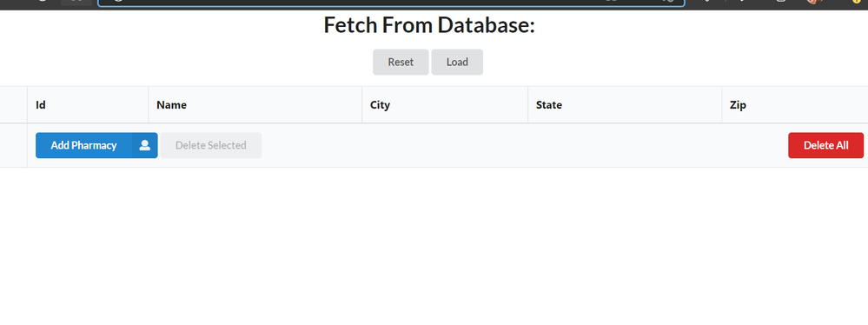The height and width of the screenshot is (325, 868).
Task: Click the Delete Selected button
Action: coord(211,145)
